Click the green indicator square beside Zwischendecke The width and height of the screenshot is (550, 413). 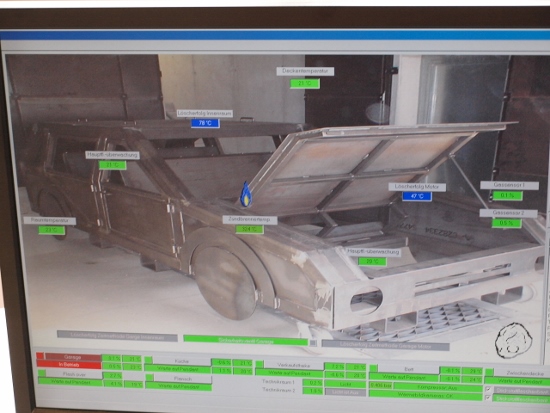[x=489, y=372]
